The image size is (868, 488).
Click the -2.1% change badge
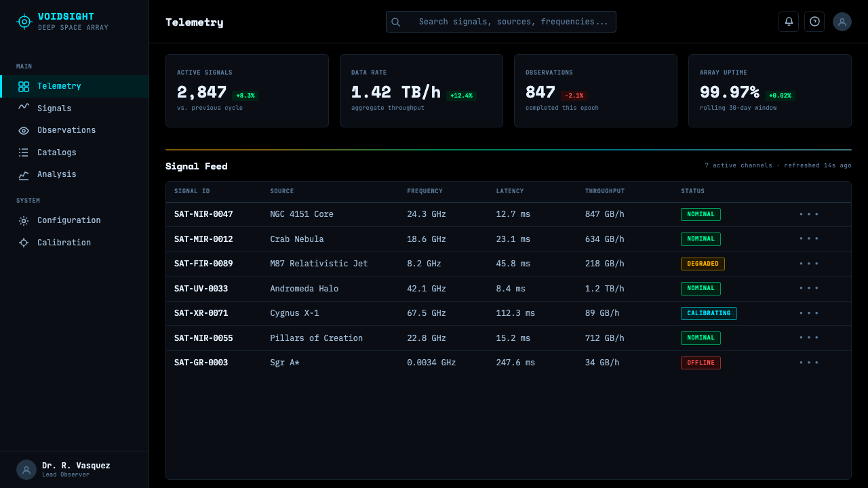(574, 96)
